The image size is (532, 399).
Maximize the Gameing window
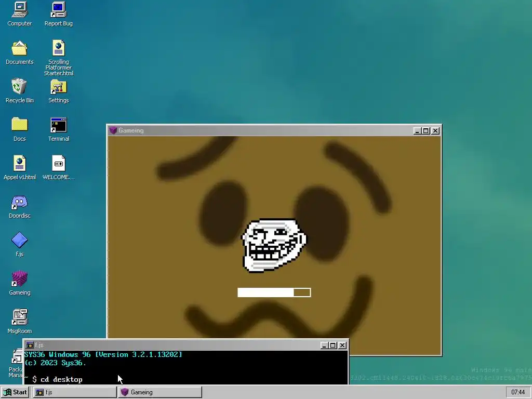tap(426, 130)
